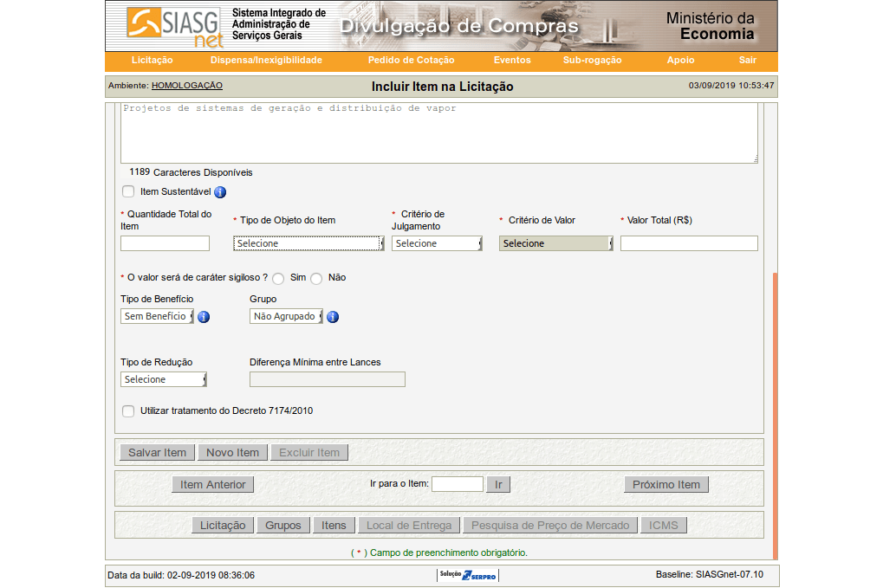Click the Salvar Item button
The image size is (883, 588).
point(157,452)
